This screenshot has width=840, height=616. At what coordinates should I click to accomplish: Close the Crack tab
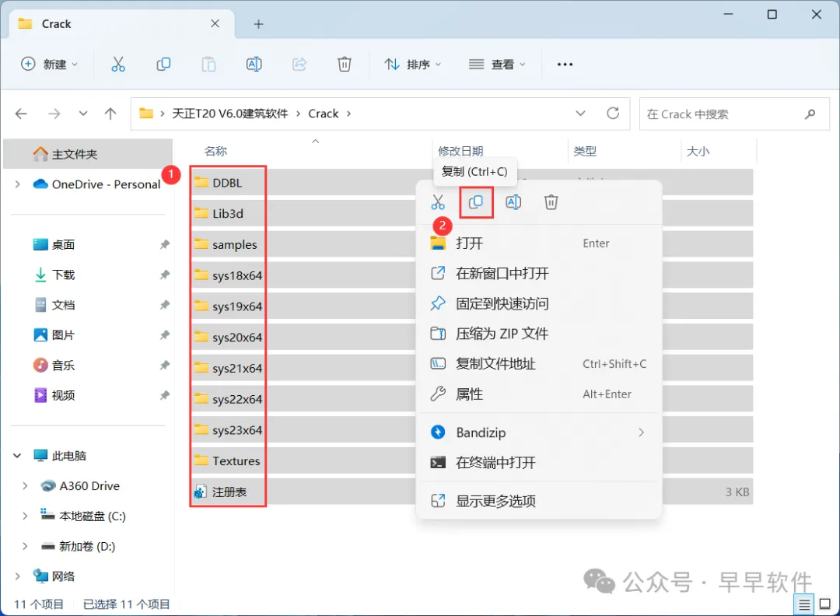[215, 23]
